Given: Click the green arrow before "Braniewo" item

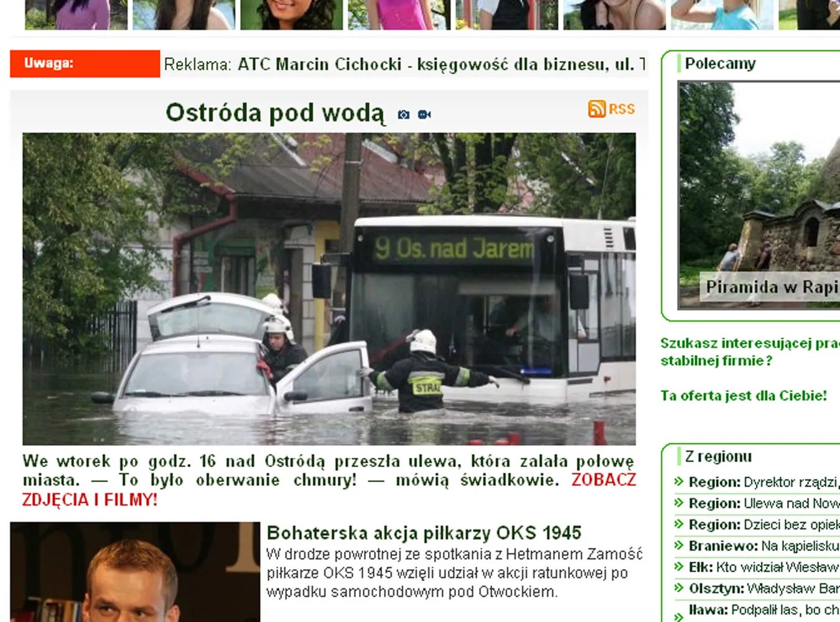Looking at the screenshot, I should tap(678, 545).
